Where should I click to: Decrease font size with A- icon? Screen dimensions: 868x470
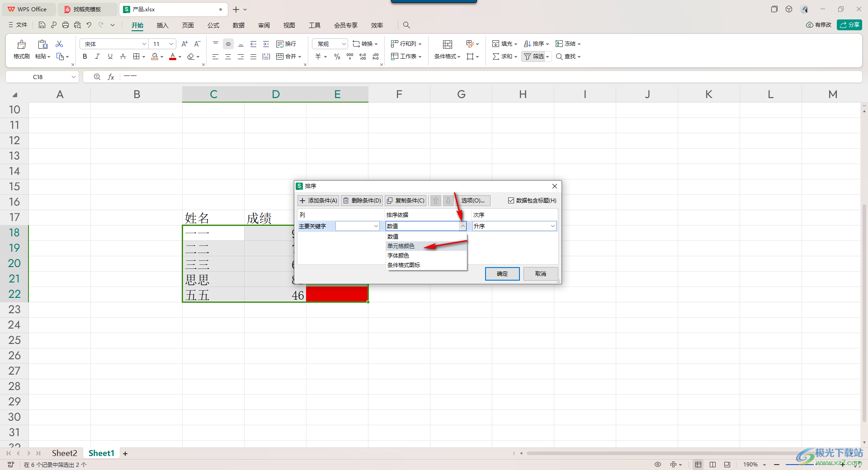click(x=197, y=44)
